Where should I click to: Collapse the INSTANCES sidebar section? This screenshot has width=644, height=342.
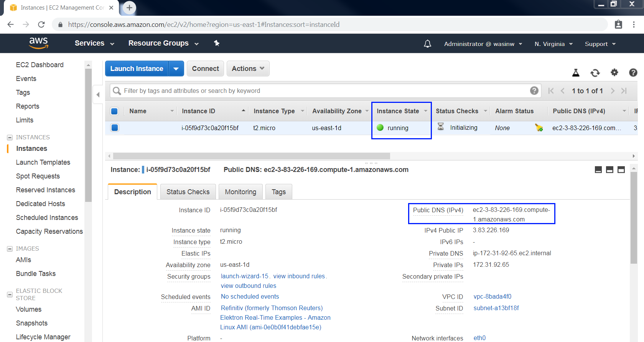click(10, 137)
